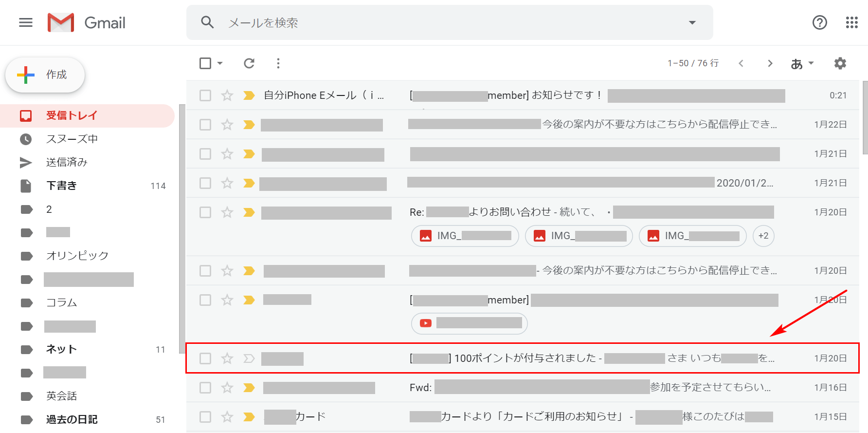This screenshot has width=868, height=433.
Task: Refresh the inbox
Action: (249, 63)
